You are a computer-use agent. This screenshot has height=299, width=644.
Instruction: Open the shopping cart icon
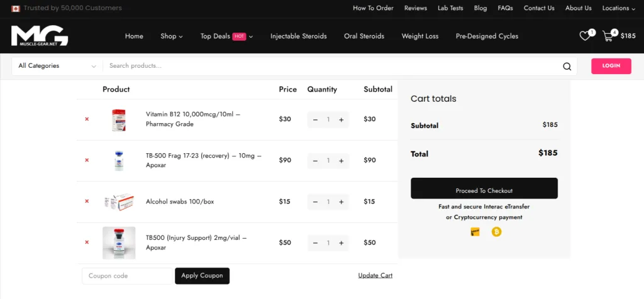(x=608, y=36)
